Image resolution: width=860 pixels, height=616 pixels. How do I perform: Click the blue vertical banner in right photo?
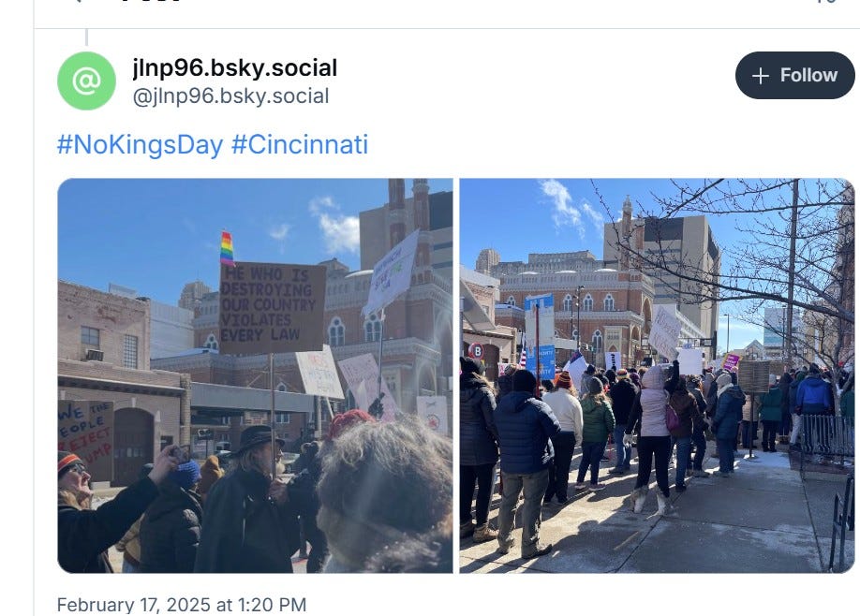point(540,335)
